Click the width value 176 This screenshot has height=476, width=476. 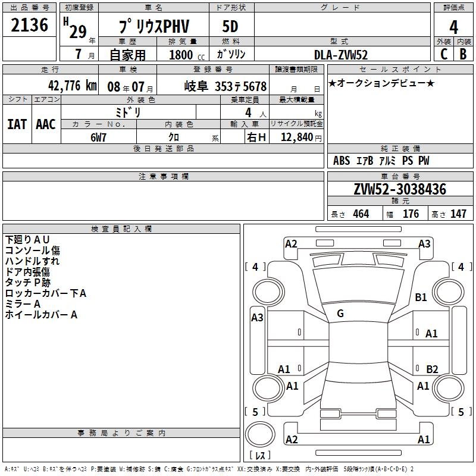tap(411, 214)
